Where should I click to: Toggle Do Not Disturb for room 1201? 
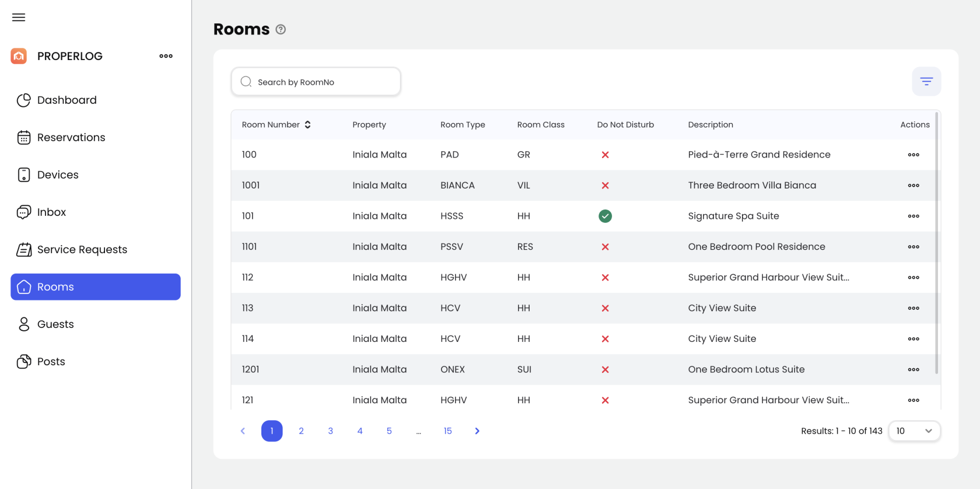(605, 370)
